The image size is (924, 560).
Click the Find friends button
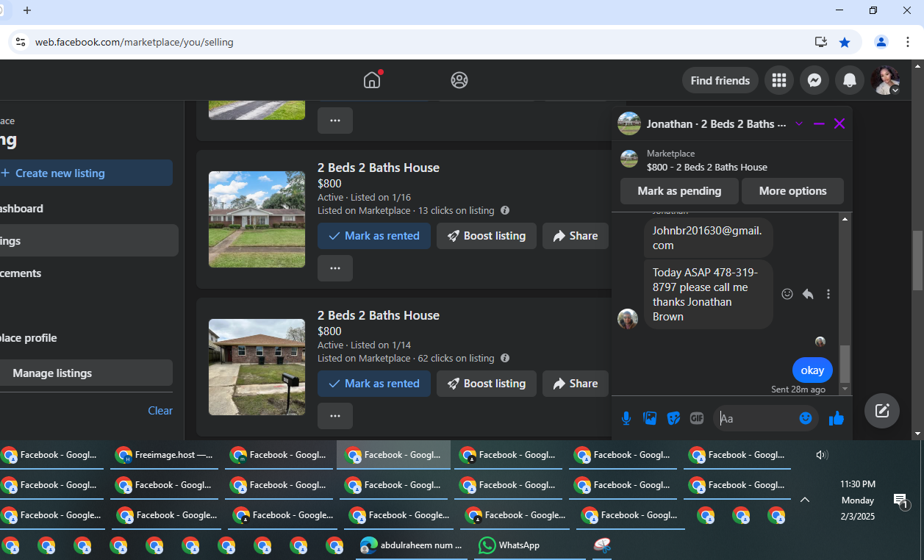click(720, 80)
